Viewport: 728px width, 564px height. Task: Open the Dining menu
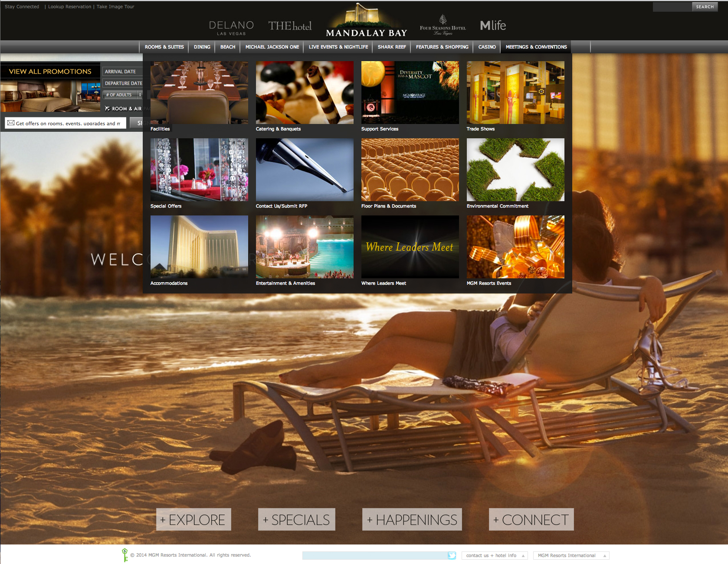[202, 47]
